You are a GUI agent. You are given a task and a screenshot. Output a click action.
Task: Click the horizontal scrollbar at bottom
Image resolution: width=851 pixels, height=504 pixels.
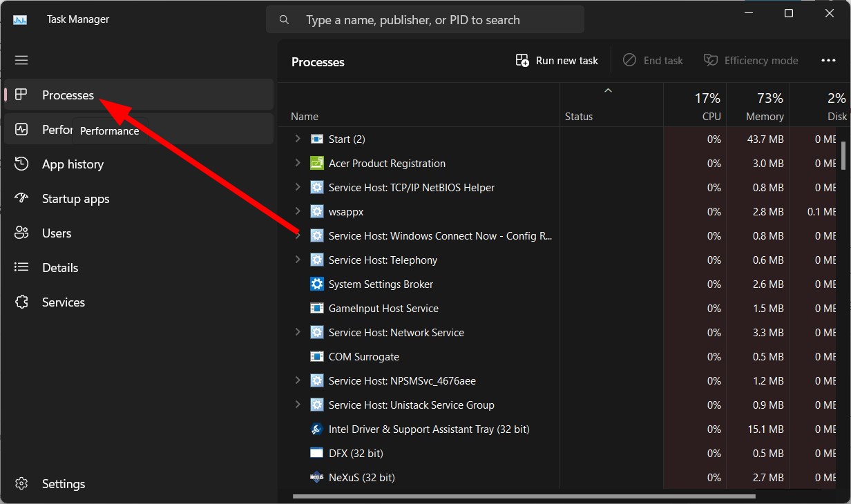pyautogui.click(x=524, y=496)
